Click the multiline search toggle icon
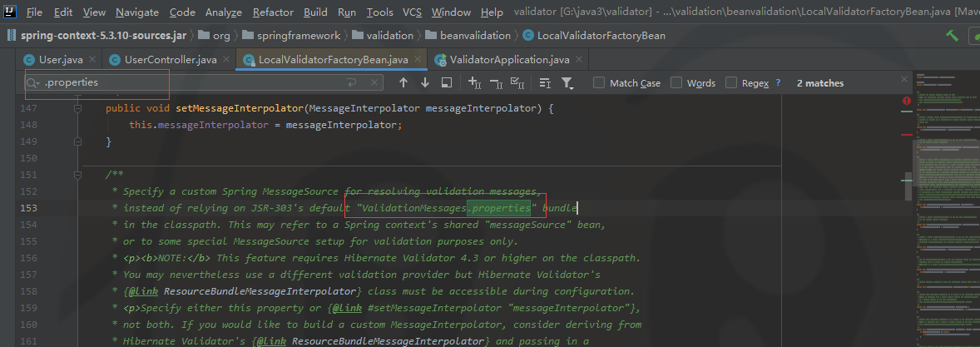The height and width of the screenshot is (347, 980). pos(545,82)
